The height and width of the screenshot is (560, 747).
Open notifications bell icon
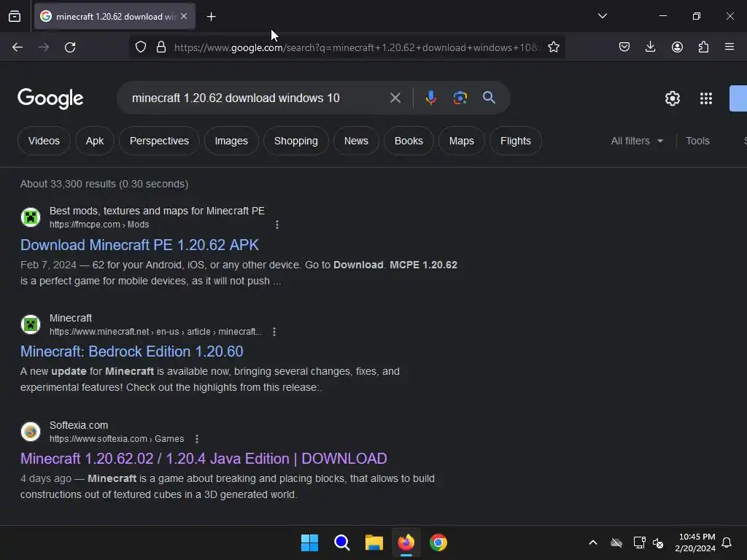click(x=727, y=542)
